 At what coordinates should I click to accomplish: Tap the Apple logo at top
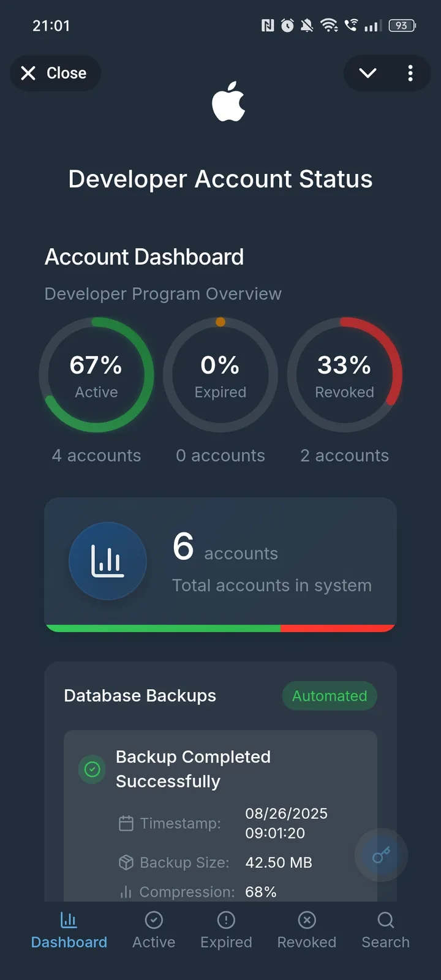(x=228, y=102)
